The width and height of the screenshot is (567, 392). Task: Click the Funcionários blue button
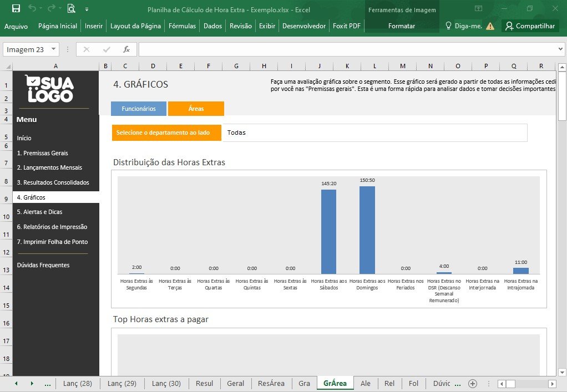pos(139,108)
